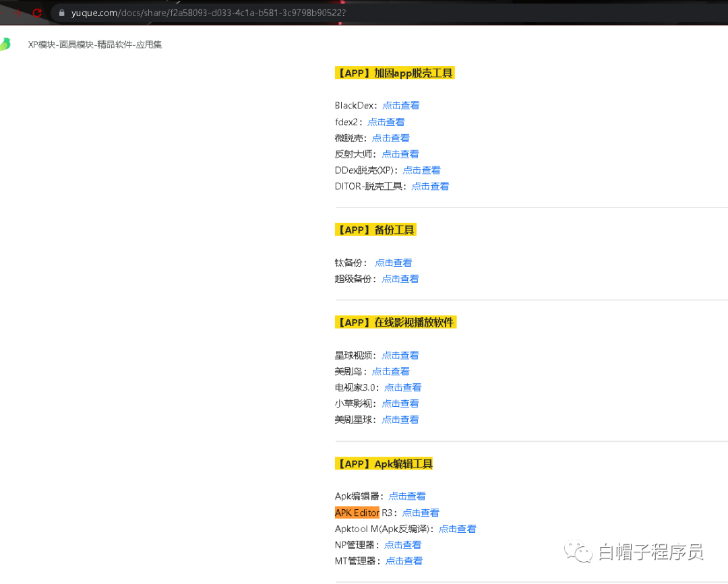This screenshot has width=728, height=584.
Task: Open the APK Editor R3 点击查看 link
Action: 421,513
